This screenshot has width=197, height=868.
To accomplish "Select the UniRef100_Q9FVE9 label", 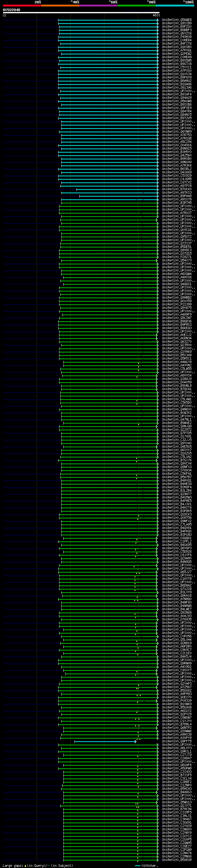I will click(x=177, y=108).
